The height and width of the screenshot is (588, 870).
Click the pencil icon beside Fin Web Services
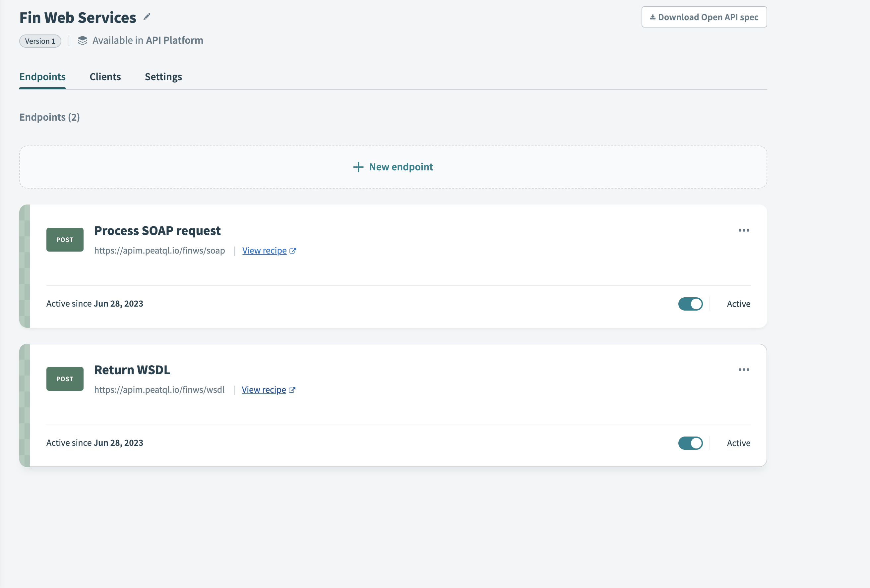(x=147, y=17)
